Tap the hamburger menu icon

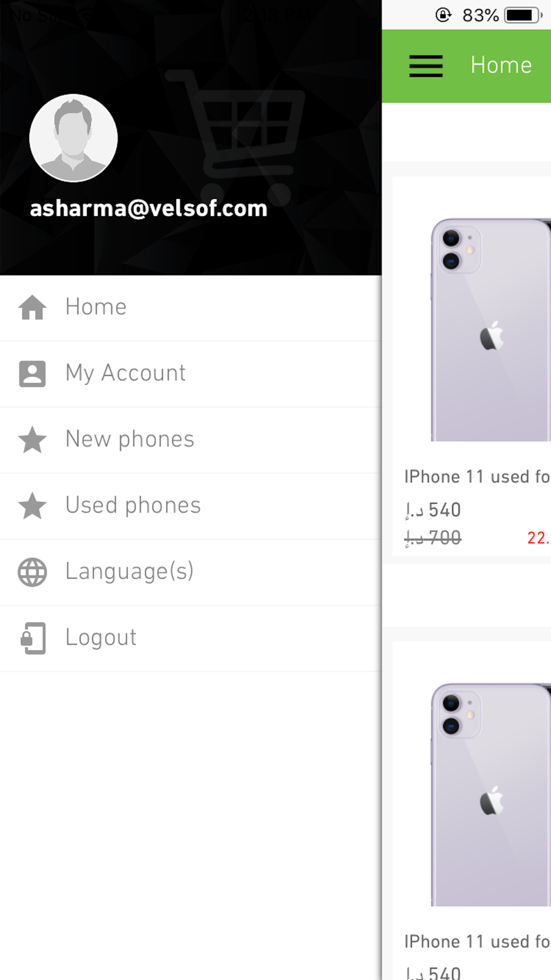tap(425, 66)
